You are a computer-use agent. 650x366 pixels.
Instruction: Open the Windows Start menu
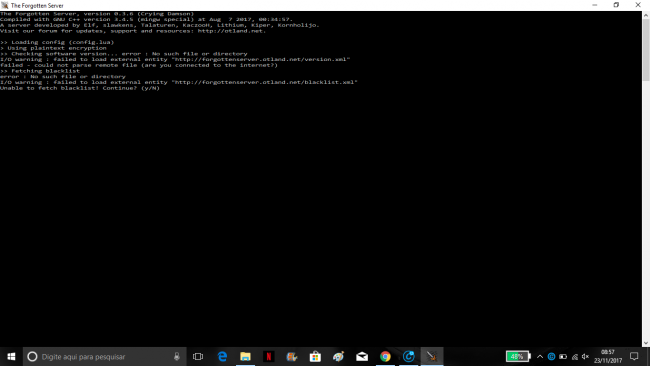pos(11,356)
